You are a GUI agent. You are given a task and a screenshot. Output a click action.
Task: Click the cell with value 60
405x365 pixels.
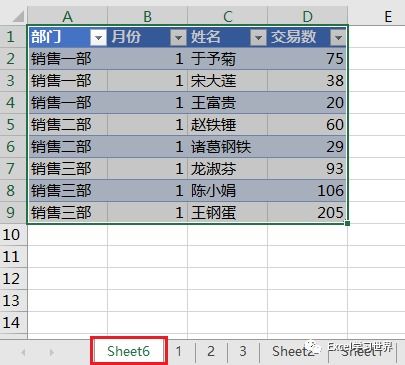tap(307, 125)
